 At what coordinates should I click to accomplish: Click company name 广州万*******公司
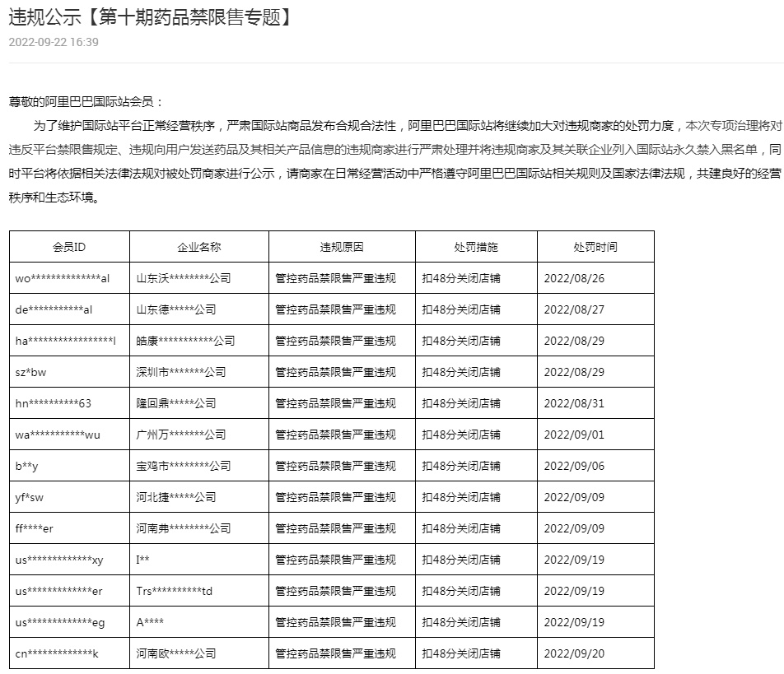point(181,435)
